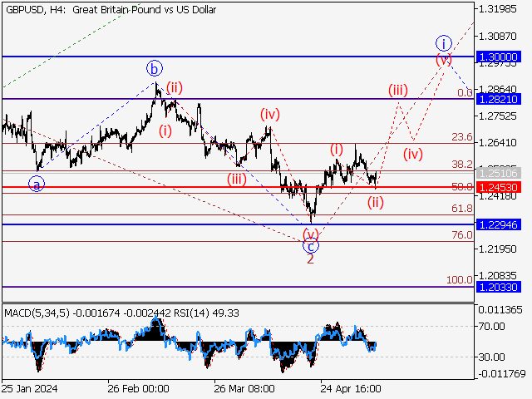Select the 23.6 Fibonacci level label
Image resolution: width=532 pixels, height=399 pixels.
click(x=462, y=137)
